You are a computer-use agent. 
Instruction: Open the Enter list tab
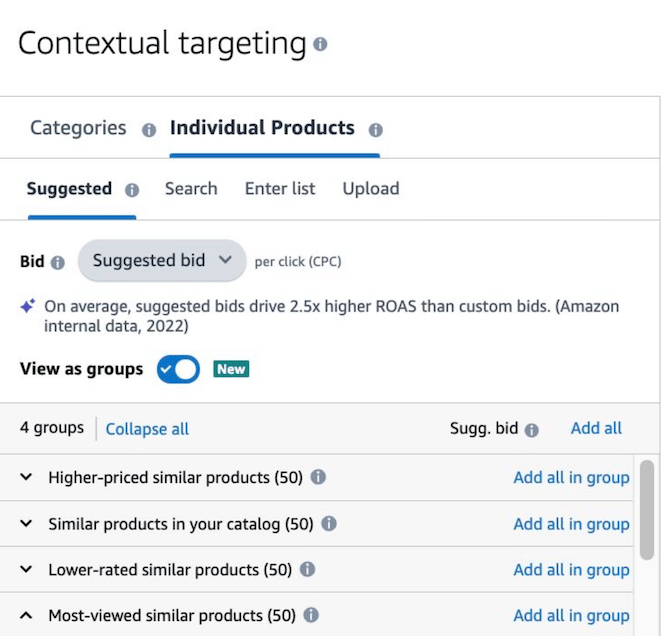tap(280, 188)
